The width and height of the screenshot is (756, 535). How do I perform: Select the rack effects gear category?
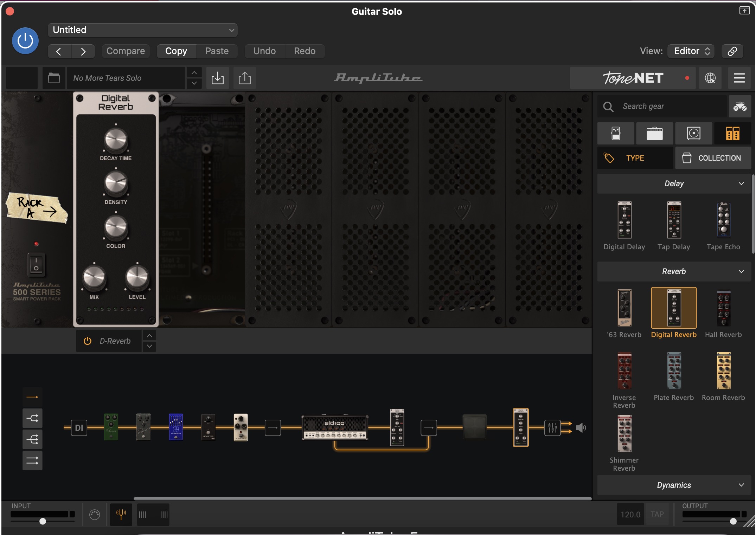[732, 134]
